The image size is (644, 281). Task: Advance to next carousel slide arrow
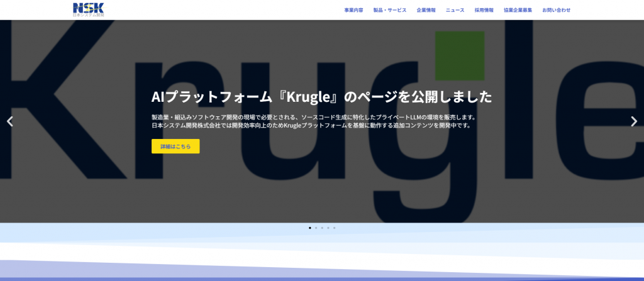click(634, 121)
